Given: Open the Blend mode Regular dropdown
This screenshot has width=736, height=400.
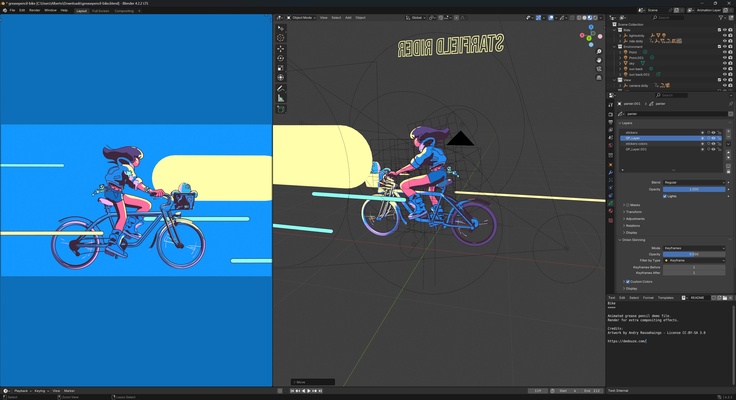Looking at the screenshot, I should (x=694, y=182).
